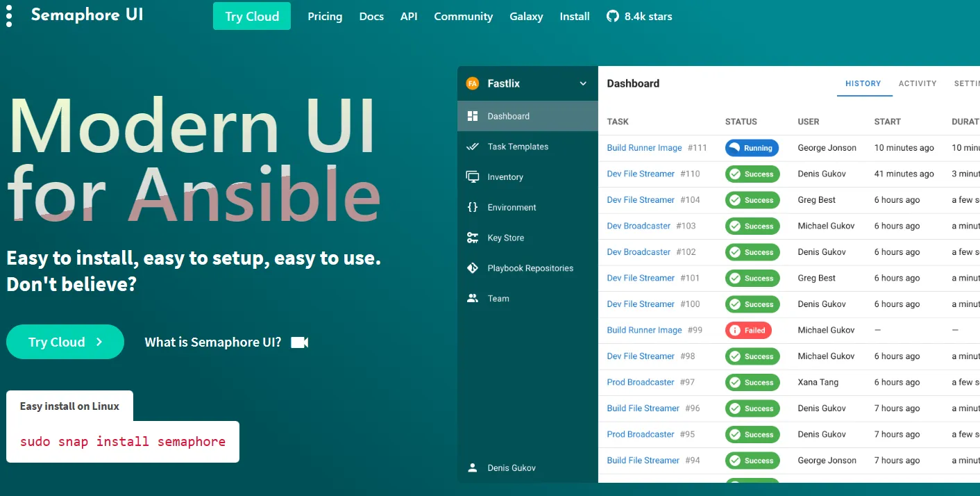Select Inventory label in the sidebar
The height and width of the screenshot is (496, 980).
coord(505,177)
